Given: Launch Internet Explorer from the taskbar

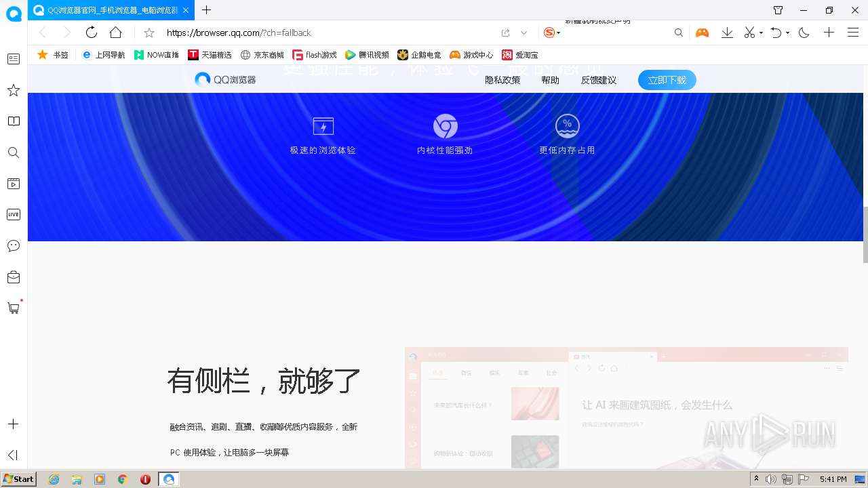Looking at the screenshot, I should tap(54, 479).
